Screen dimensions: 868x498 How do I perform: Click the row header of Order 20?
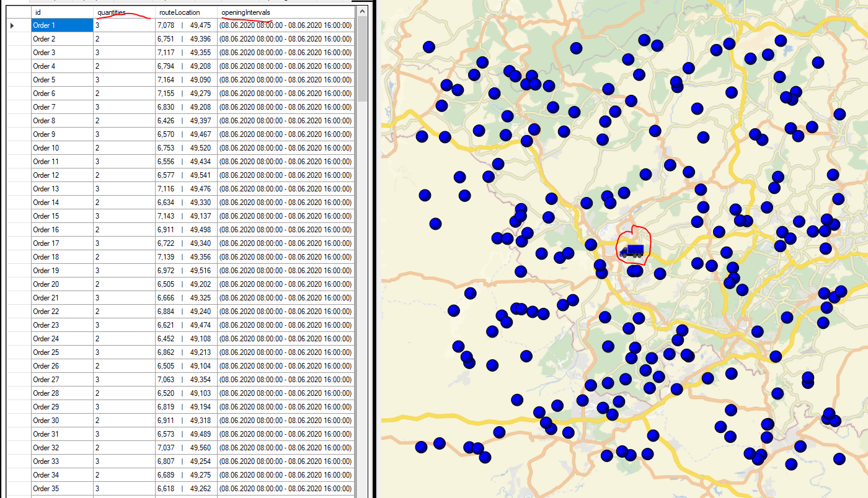(19, 284)
